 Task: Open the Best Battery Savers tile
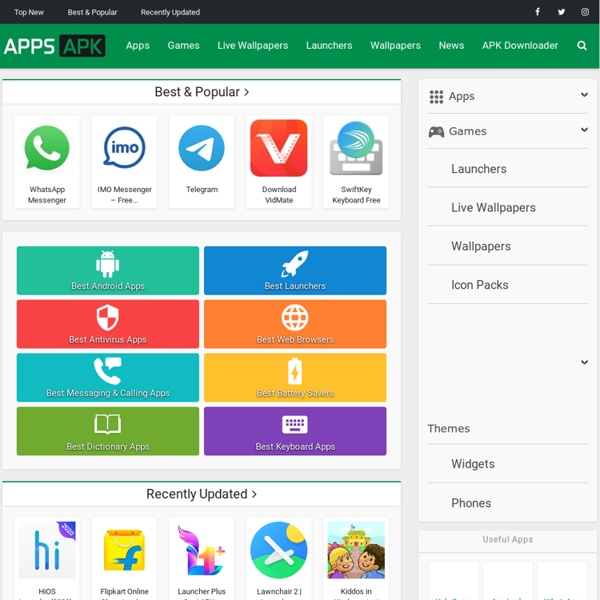[x=295, y=377]
